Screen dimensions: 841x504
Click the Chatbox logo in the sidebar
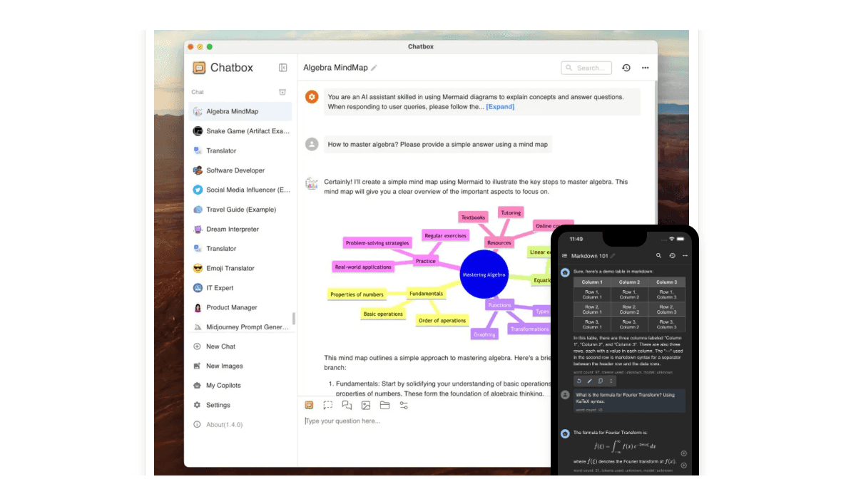click(199, 68)
